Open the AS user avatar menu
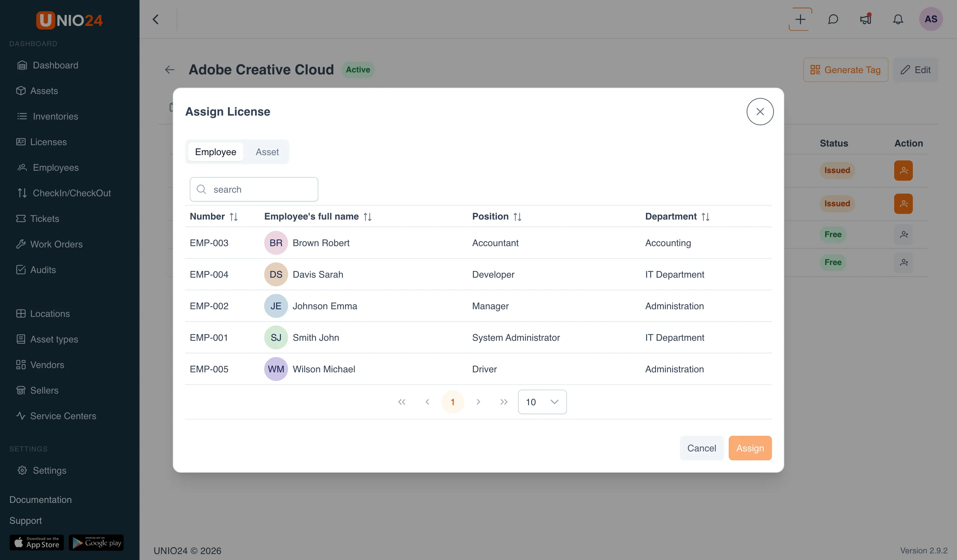 click(x=931, y=19)
